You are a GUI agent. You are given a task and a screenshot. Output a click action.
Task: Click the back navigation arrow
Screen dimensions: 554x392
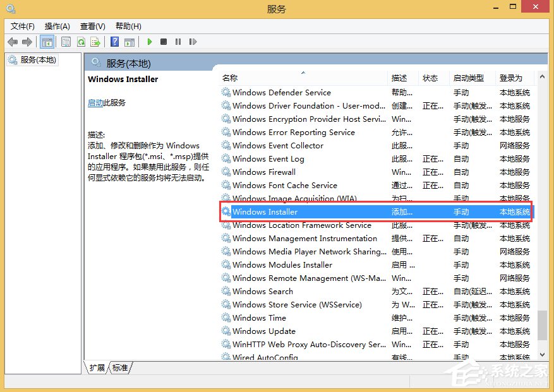(x=12, y=42)
